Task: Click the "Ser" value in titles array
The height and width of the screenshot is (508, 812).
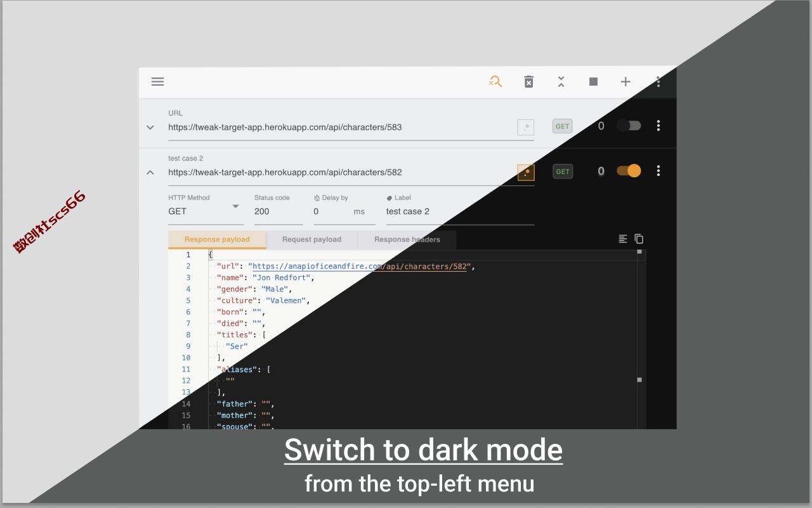Action: 237,347
